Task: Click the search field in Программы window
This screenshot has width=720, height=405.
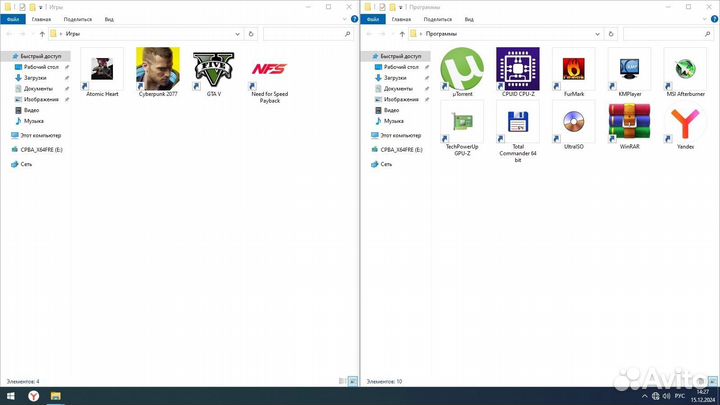Action: tap(668, 34)
